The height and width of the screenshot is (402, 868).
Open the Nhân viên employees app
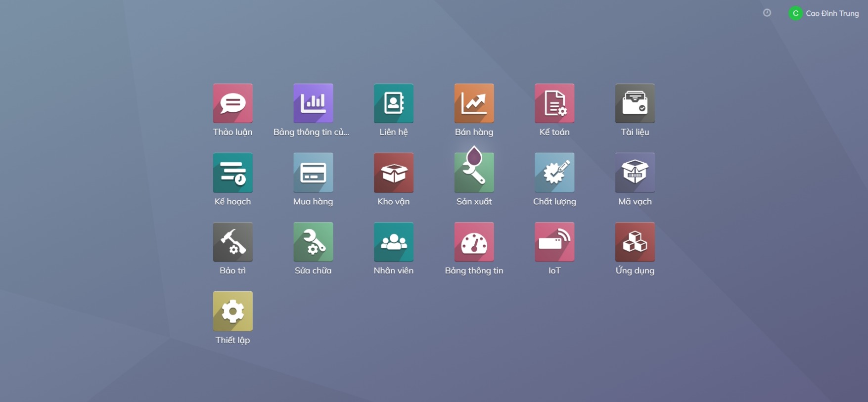(393, 242)
